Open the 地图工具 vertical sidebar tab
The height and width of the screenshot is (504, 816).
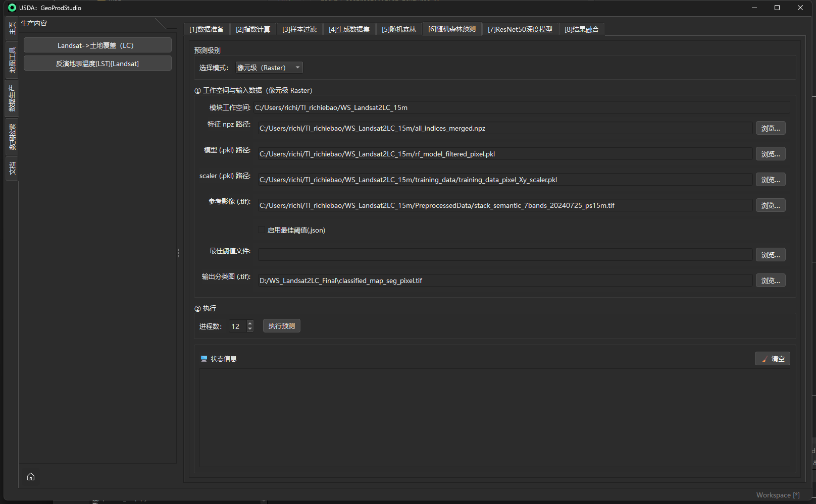tap(12, 60)
